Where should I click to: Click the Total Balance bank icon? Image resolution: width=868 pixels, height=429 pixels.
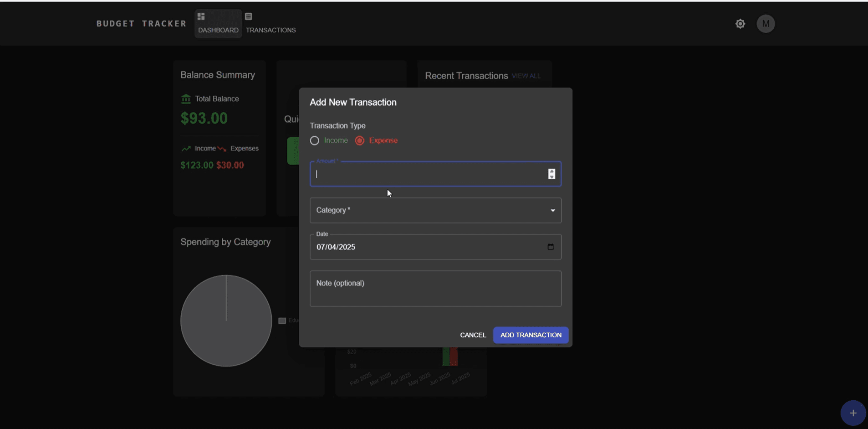click(186, 98)
